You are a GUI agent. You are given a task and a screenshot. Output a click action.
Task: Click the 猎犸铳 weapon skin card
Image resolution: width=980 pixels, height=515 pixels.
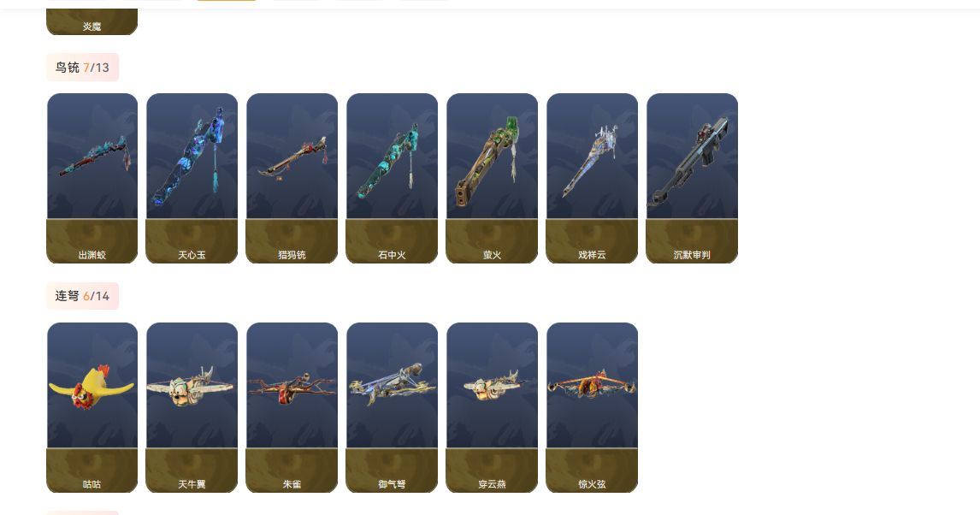pyautogui.click(x=292, y=178)
